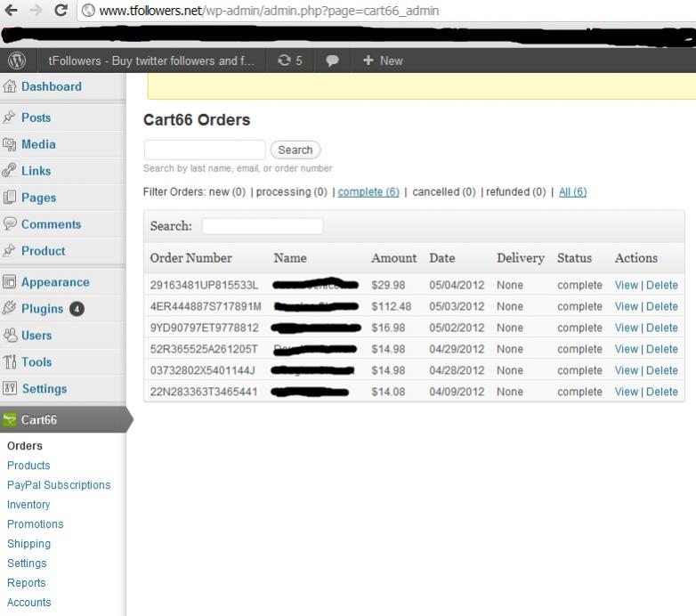Click the Posts pin icon
696x616 pixels.
tap(9, 118)
